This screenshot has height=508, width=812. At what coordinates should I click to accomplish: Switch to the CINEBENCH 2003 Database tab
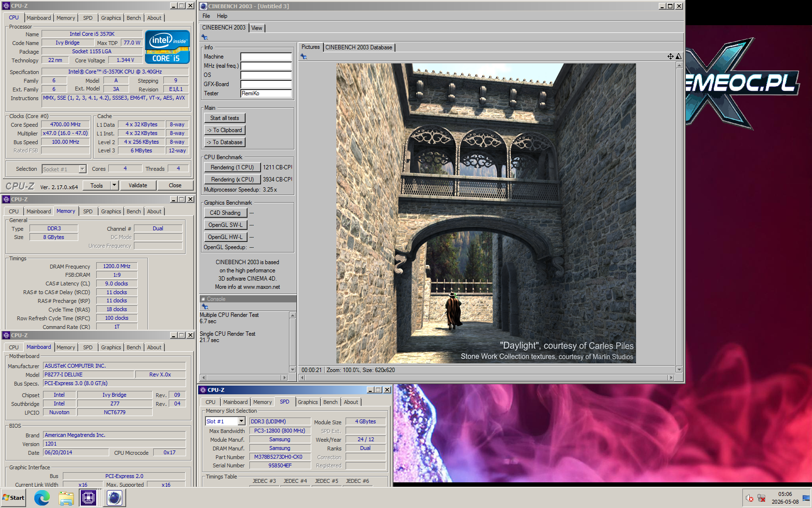(x=359, y=47)
